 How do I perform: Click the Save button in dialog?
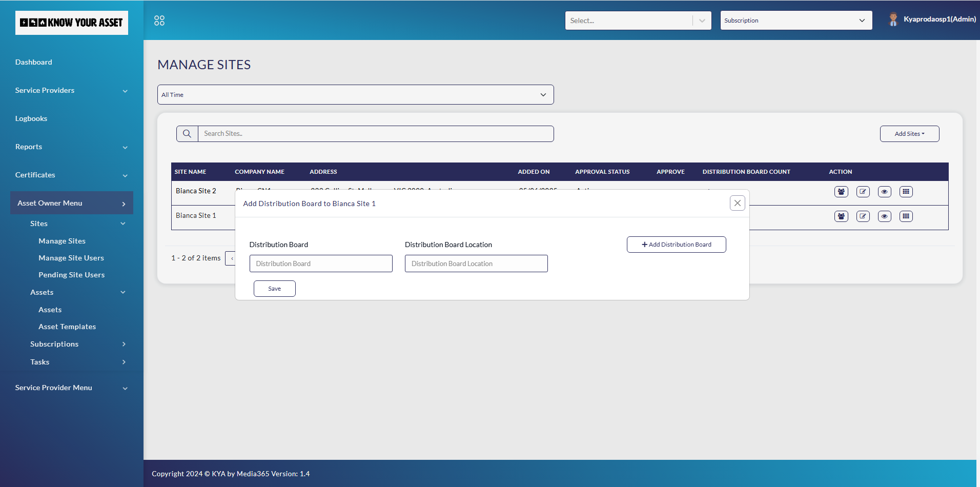tap(275, 289)
